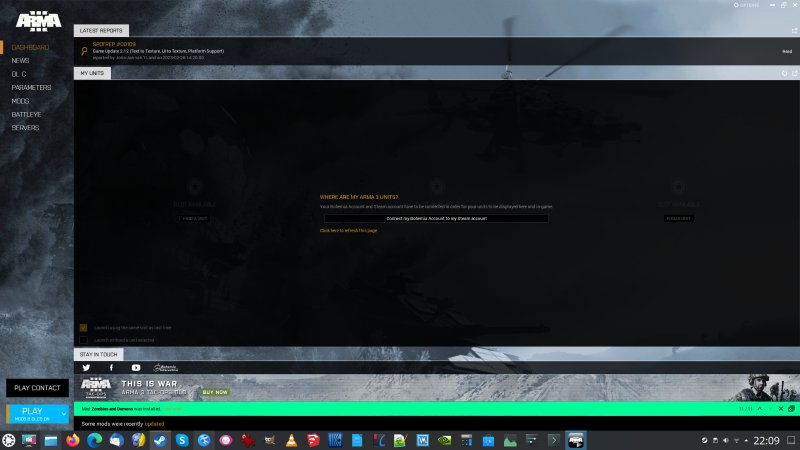
Task: Go to previous notification with up arrow
Action: pos(760,409)
